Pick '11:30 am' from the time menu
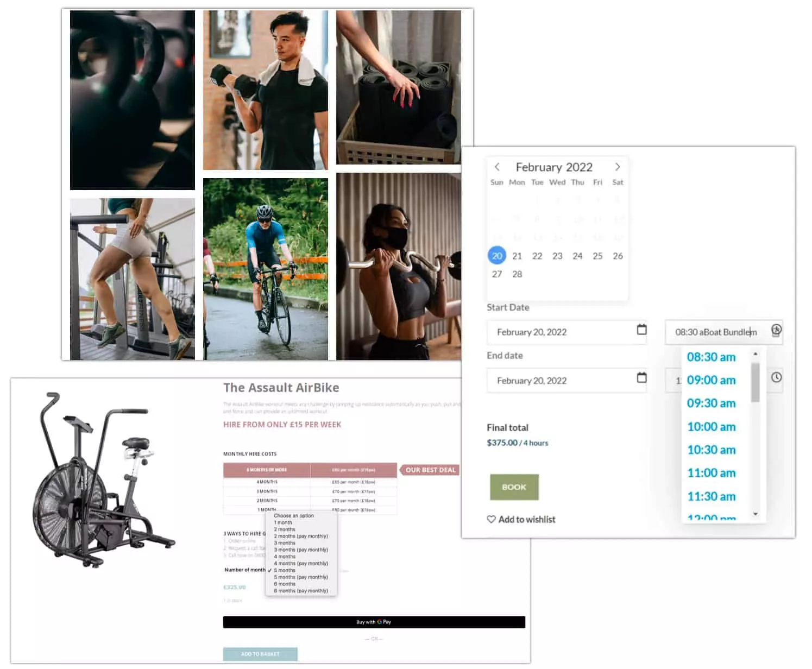The height and width of the screenshot is (669, 812). click(x=712, y=496)
